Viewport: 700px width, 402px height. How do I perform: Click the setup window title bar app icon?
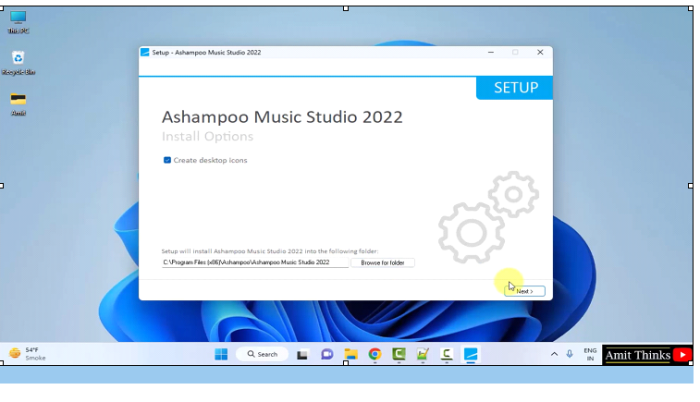(145, 52)
